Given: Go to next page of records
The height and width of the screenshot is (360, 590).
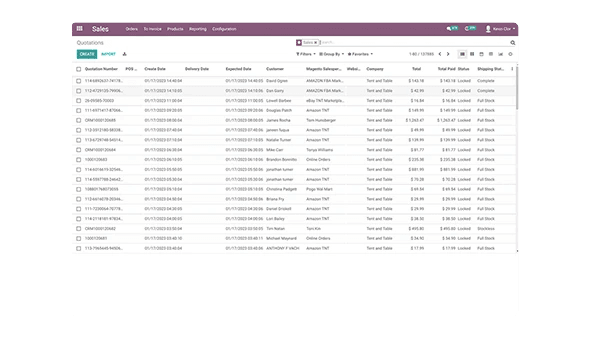Looking at the screenshot, I should pos(448,54).
